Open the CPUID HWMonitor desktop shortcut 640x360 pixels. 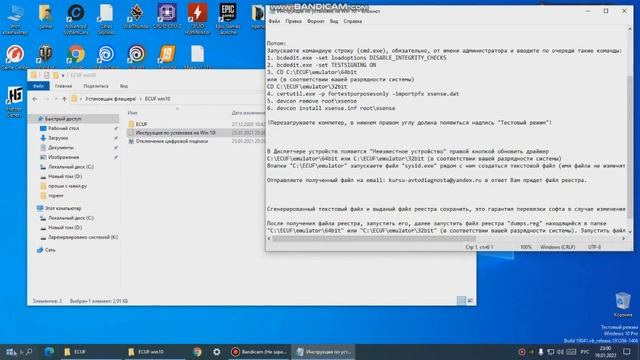198,19
